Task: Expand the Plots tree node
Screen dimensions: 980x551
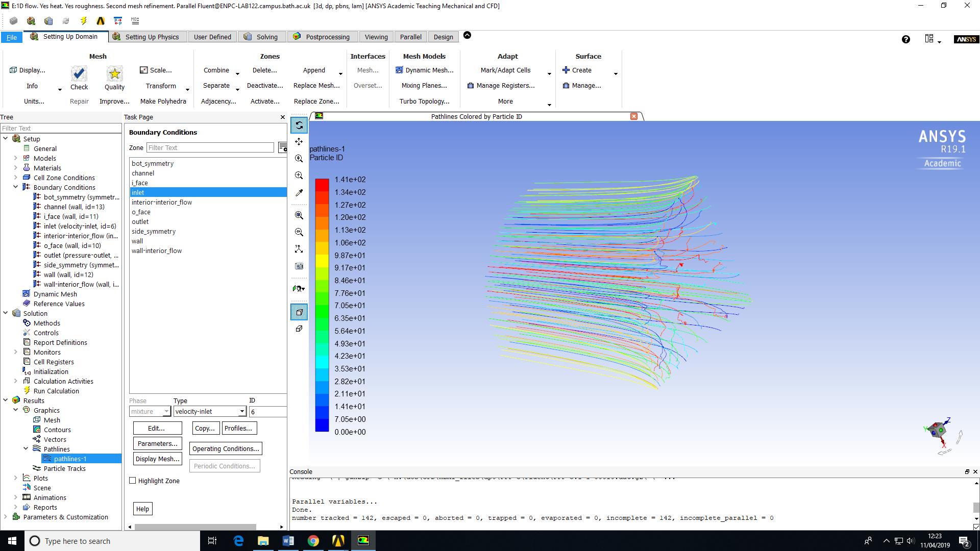Action: [x=15, y=478]
